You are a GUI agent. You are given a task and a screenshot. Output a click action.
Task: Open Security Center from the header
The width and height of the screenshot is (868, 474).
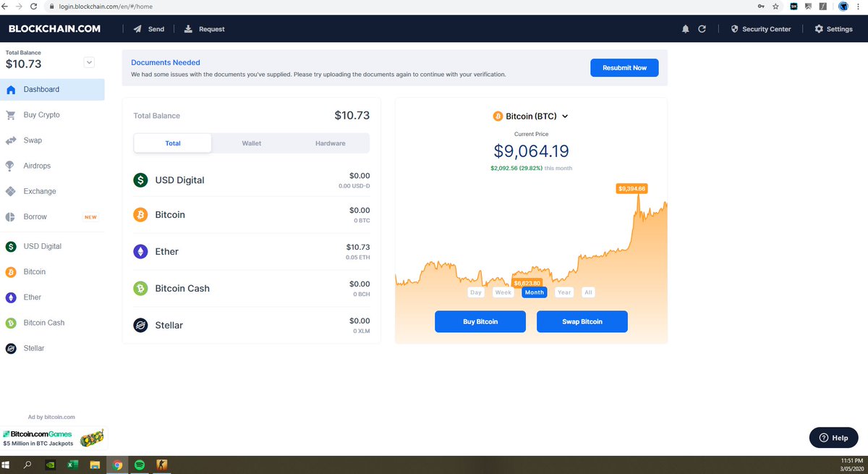coord(760,29)
